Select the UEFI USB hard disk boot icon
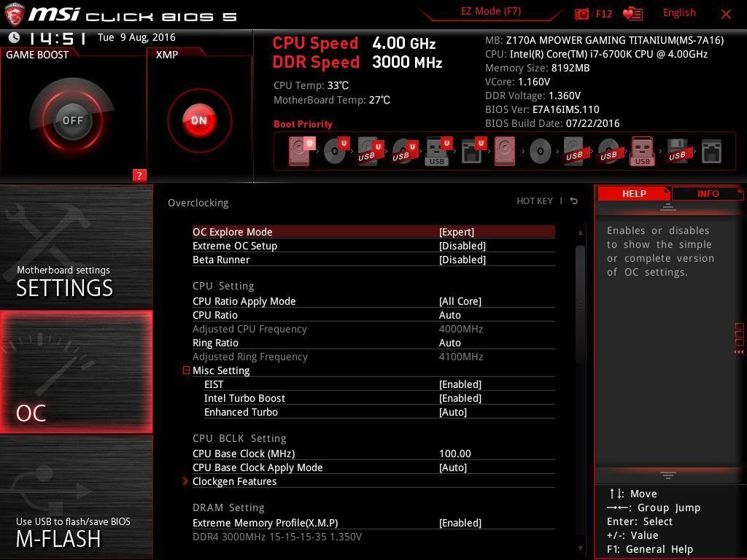Screen dimensions: 747x560 [370, 152]
